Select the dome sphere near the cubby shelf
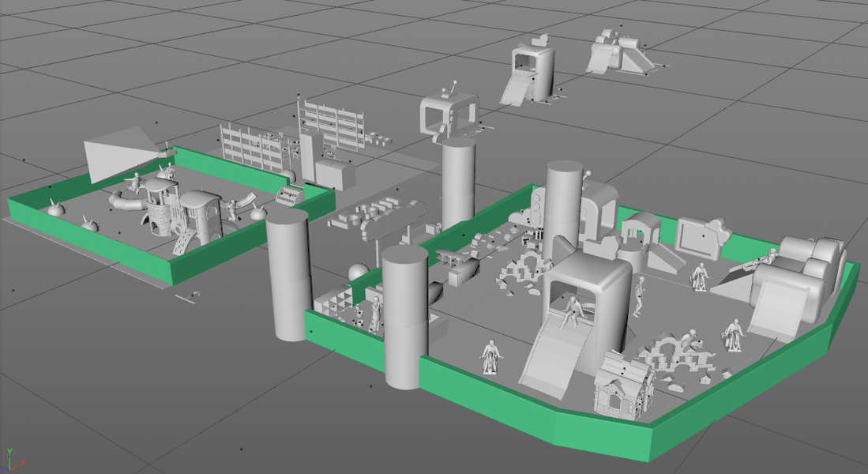 point(359,272)
